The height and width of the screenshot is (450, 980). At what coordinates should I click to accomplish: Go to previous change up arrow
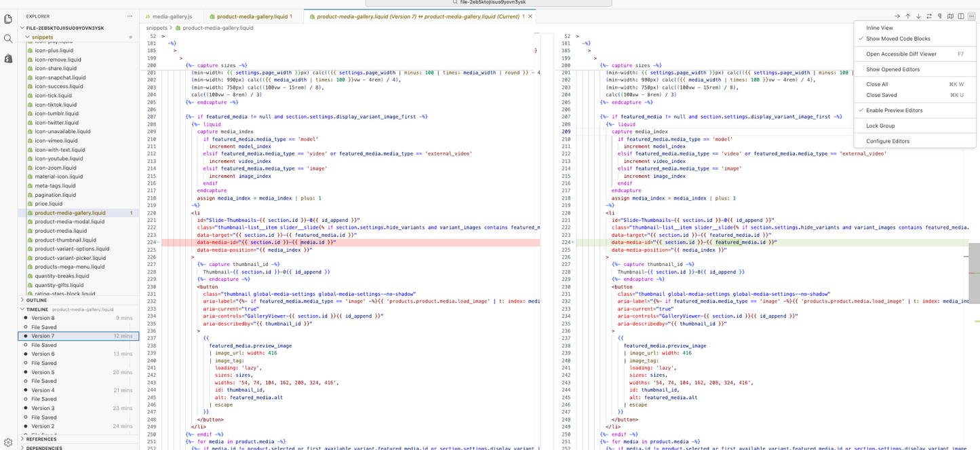907,16
